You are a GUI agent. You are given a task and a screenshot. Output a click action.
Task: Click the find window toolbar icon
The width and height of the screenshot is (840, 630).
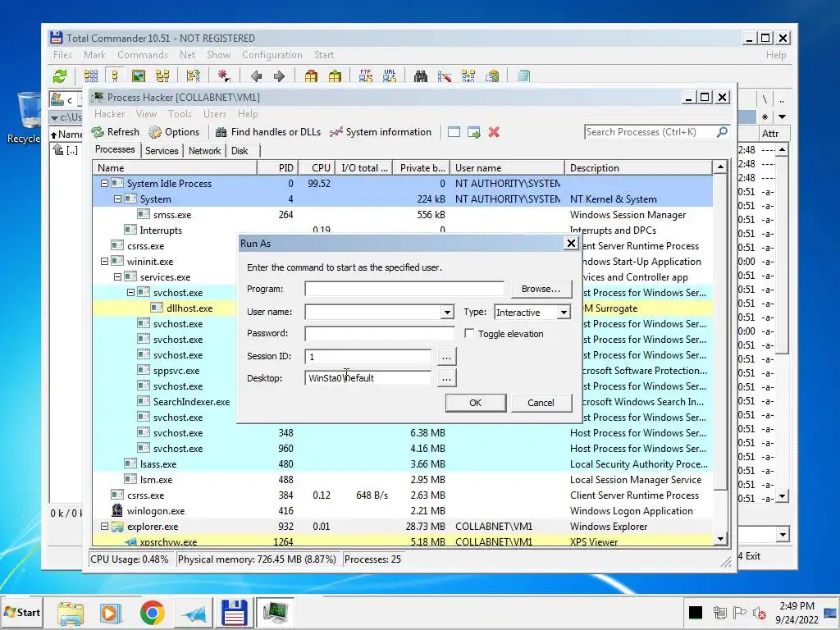[454, 132]
